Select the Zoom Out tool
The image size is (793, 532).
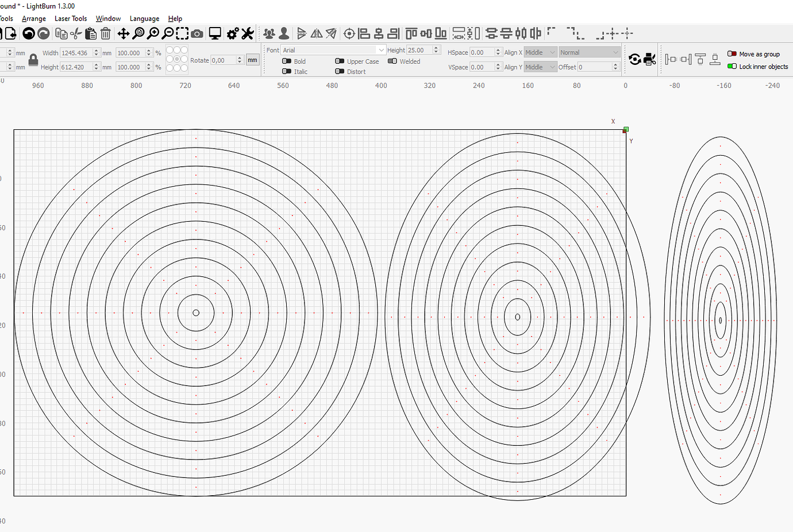pos(167,33)
